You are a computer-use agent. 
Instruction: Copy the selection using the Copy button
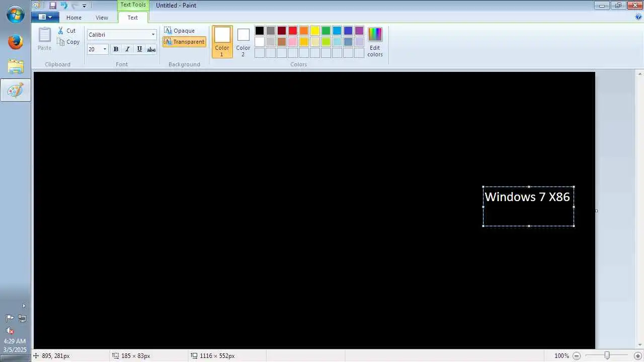click(x=68, y=42)
